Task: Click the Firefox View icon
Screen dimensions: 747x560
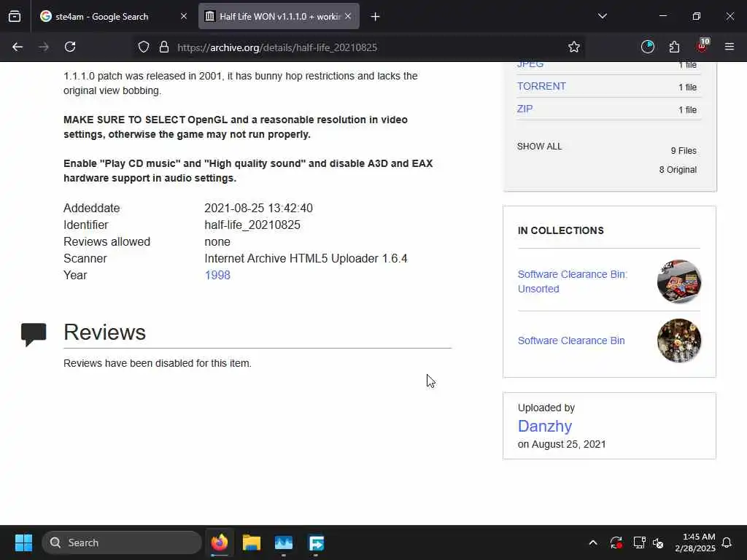Action: point(15,17)
